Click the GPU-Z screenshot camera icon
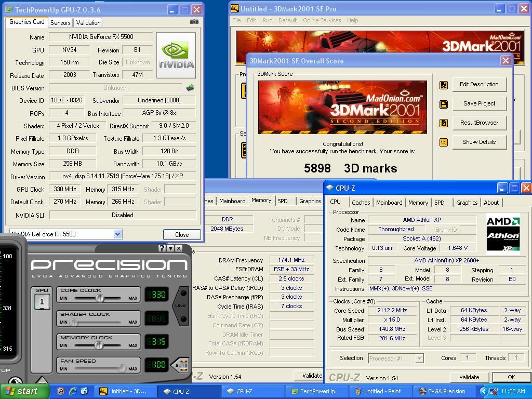The image size is (532, 399). tap(194, 22)
